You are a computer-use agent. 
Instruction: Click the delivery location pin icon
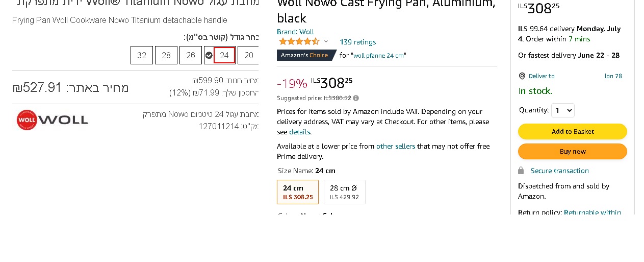coord(522,76)
